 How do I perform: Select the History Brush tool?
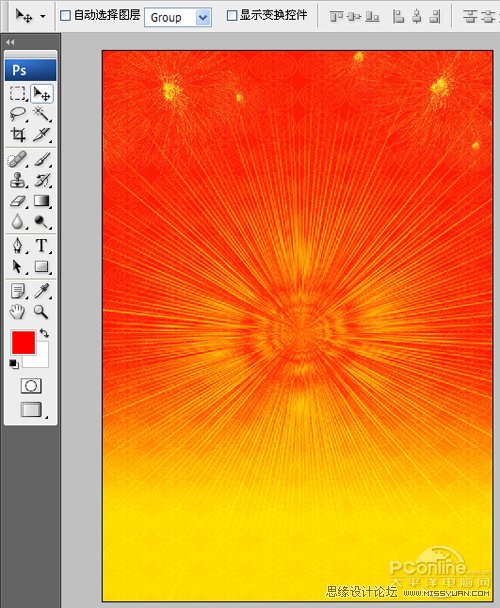tap(41, 180)
